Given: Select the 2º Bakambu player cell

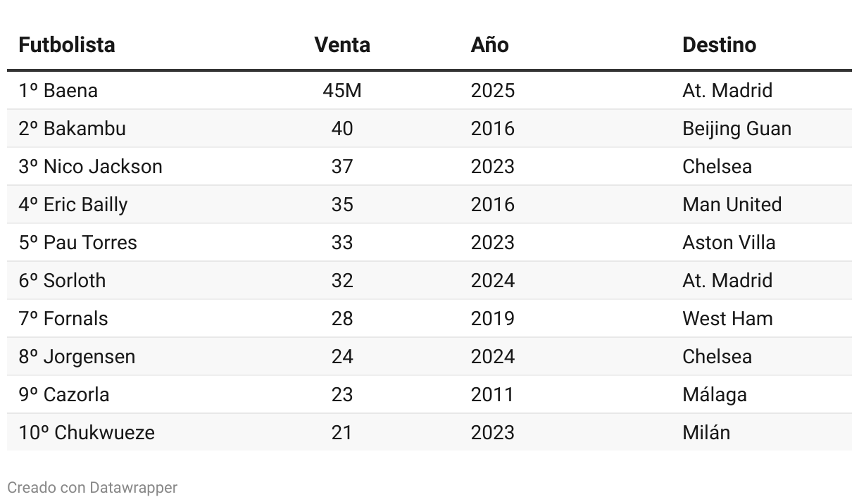Looking at the screenshot, I should coord(72,129).
